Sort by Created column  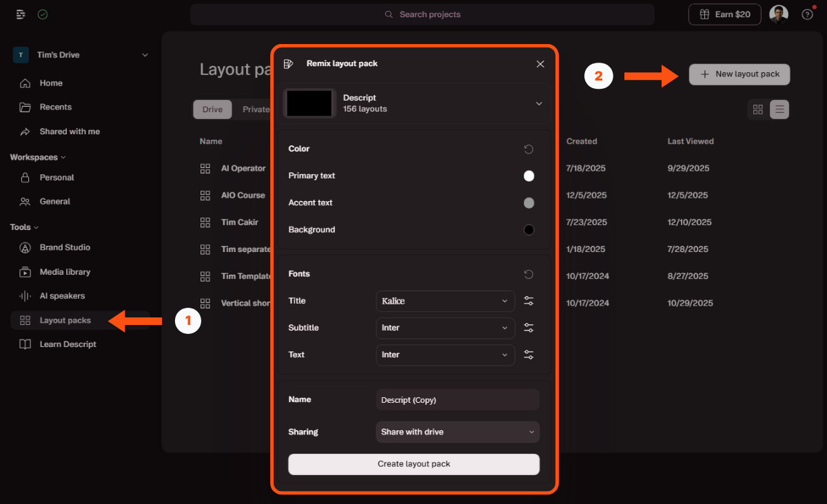click(582, 141)
